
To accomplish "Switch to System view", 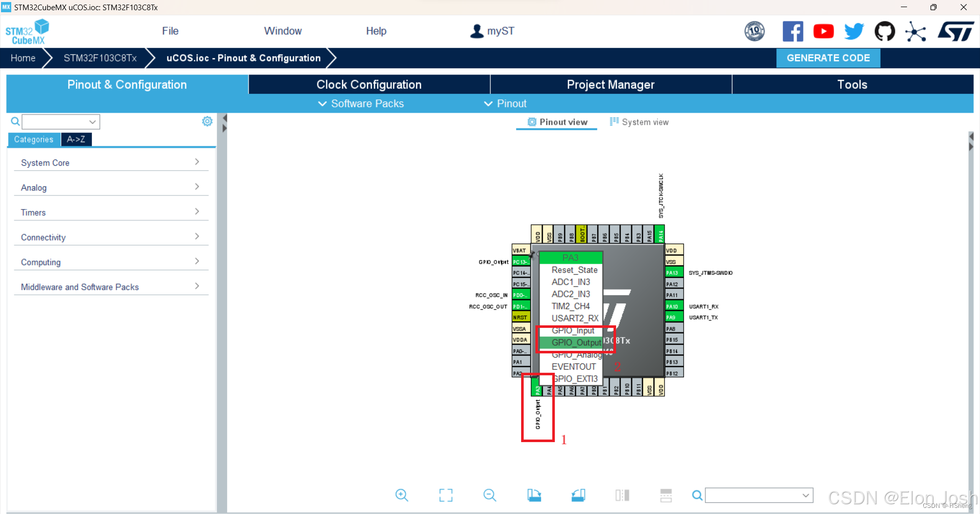I will coord(639,122).
